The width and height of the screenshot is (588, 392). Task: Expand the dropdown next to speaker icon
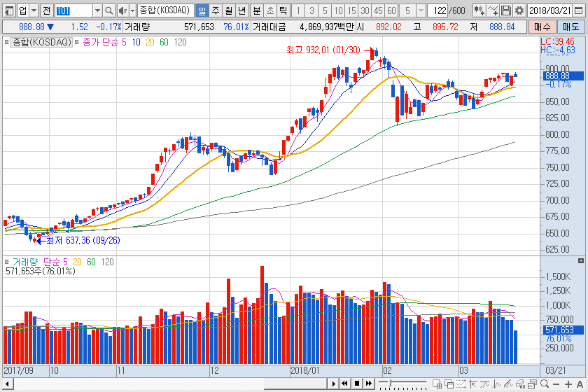132,10
